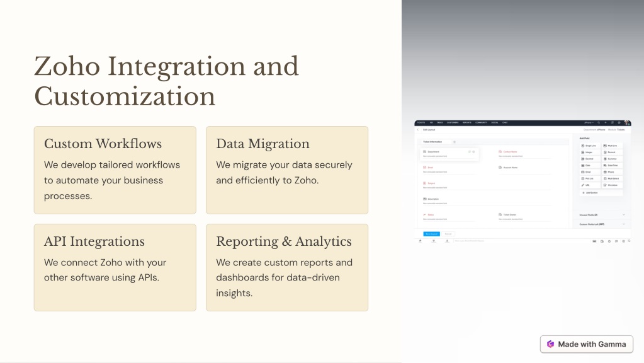Select the Percent field type
Viewport: 644px width, 363px height.
pyautogui.click(x=612, y=152)
